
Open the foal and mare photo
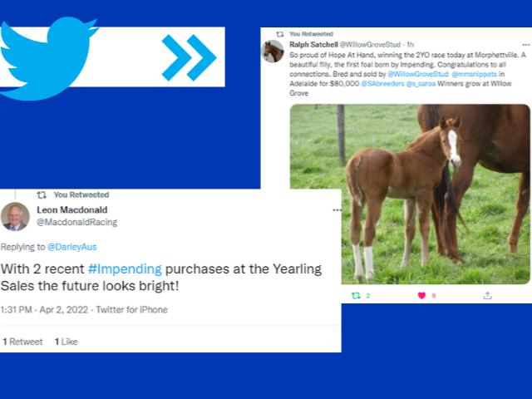tap(410, 194)
